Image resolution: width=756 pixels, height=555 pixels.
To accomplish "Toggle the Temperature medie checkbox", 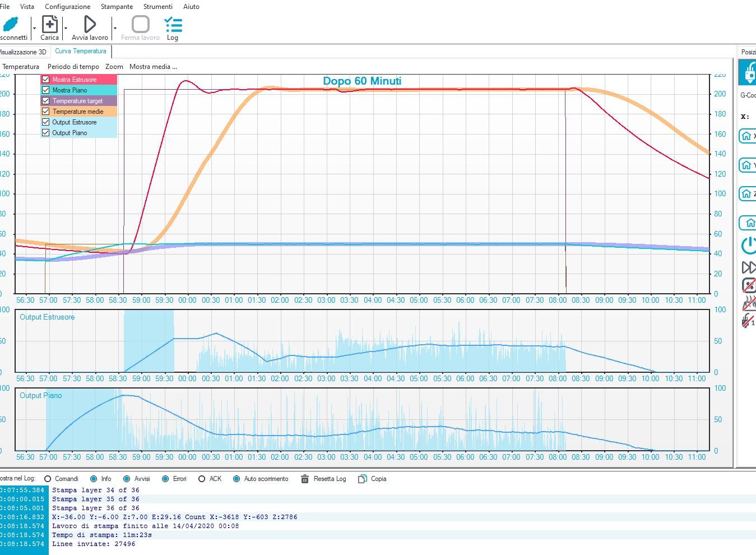I will pos(46,112).
